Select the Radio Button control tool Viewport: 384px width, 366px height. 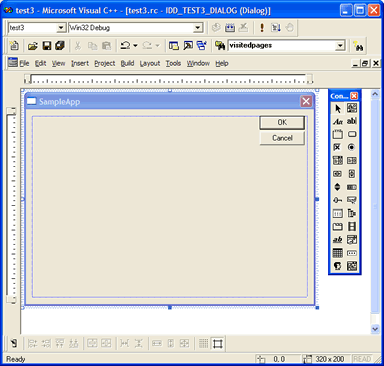click(352, 147)
